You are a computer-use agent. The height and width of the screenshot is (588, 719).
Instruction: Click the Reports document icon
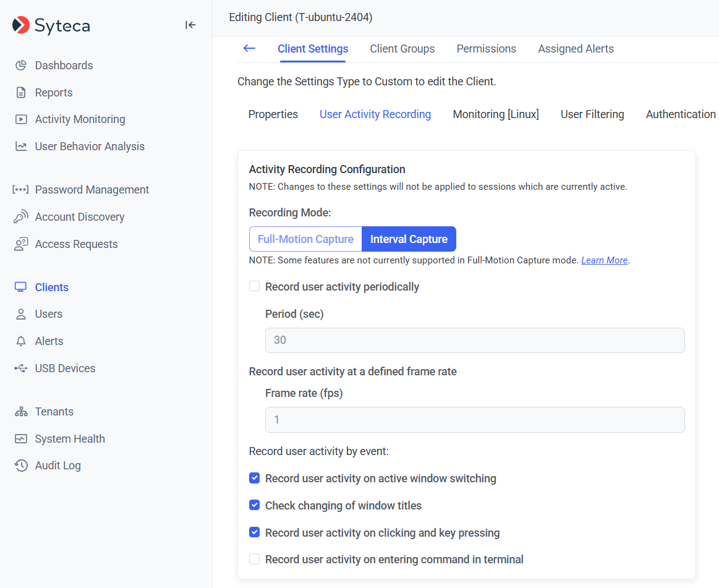21,93
